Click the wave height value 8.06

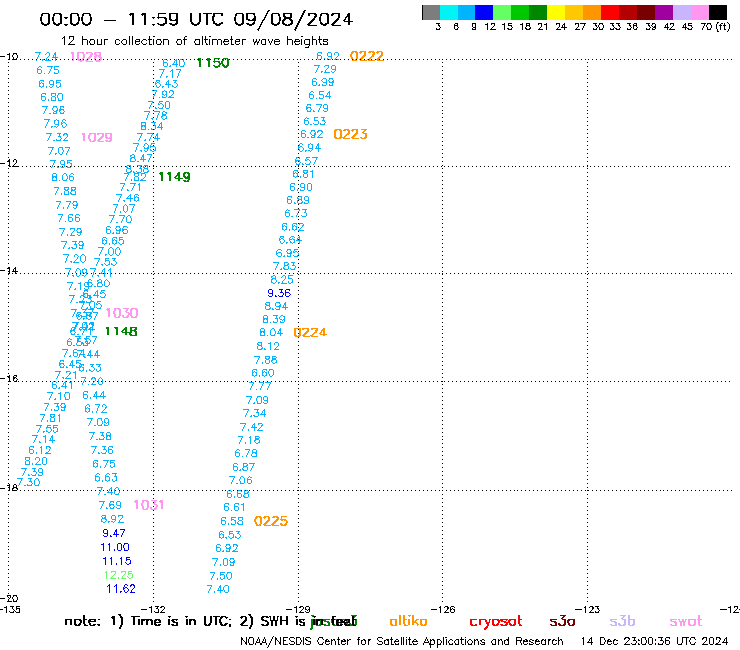pos(63,177)
